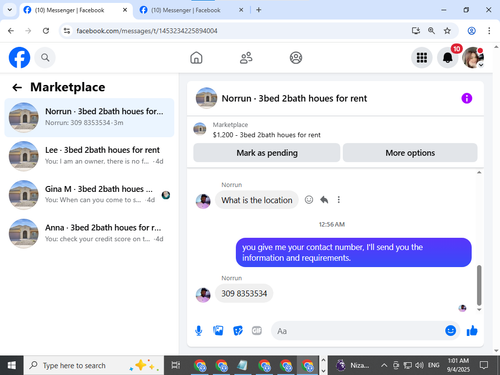React to 'What is the location' message
This screenshot has height=375, width=500.
[309, 200]
